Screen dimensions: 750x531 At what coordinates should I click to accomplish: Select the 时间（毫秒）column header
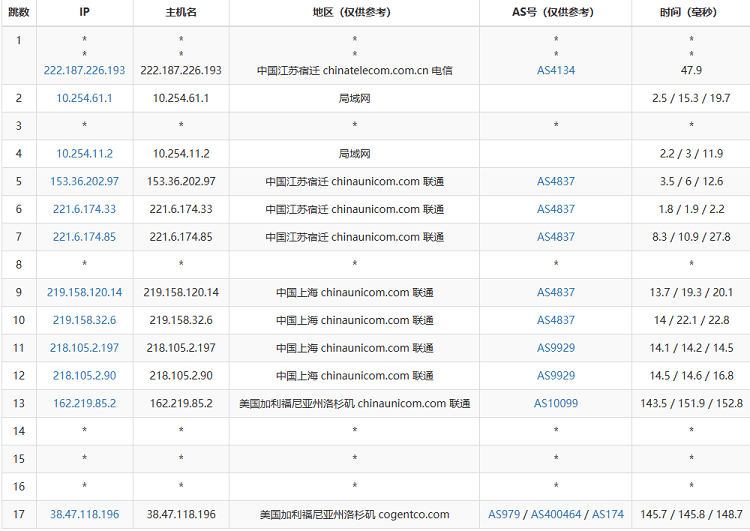pos(691,12)
